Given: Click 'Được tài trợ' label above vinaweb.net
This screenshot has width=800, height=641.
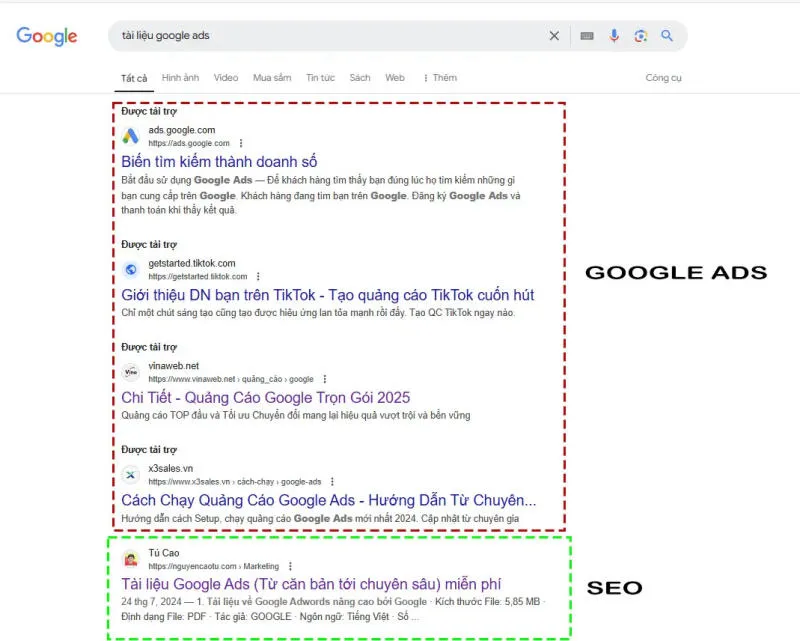Looking at the screenshot, I should [149, 347].
